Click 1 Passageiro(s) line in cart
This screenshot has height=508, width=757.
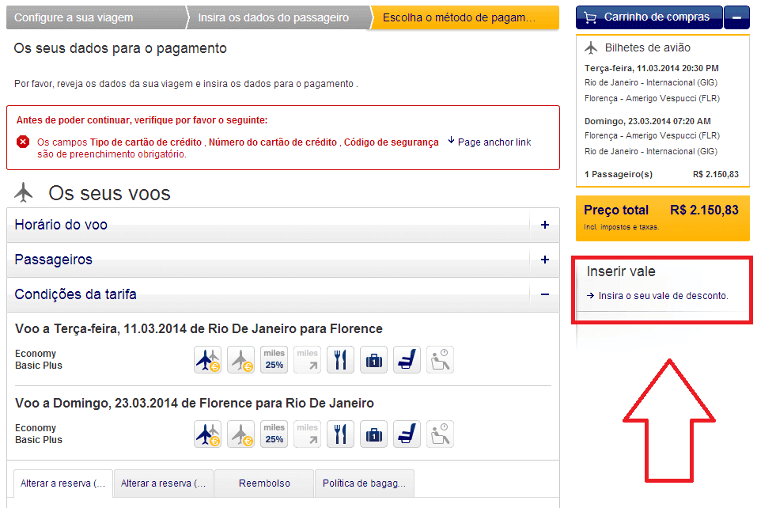[661, 174]
